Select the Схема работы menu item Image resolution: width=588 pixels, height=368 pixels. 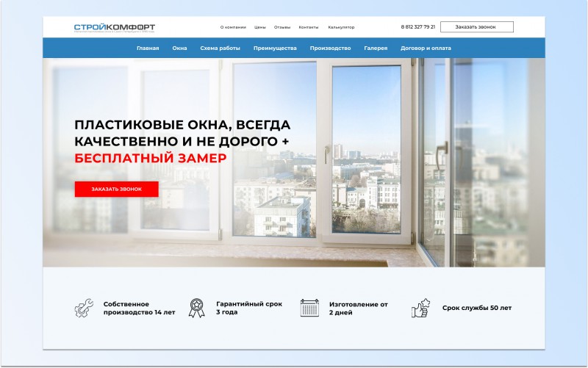220,48
